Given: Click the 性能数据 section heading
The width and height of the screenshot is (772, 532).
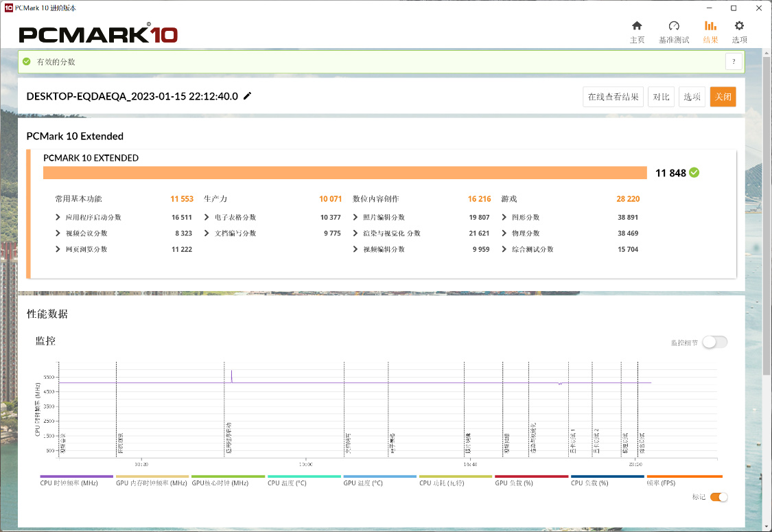Looking at the screenshot, I should tap(47, 314).
